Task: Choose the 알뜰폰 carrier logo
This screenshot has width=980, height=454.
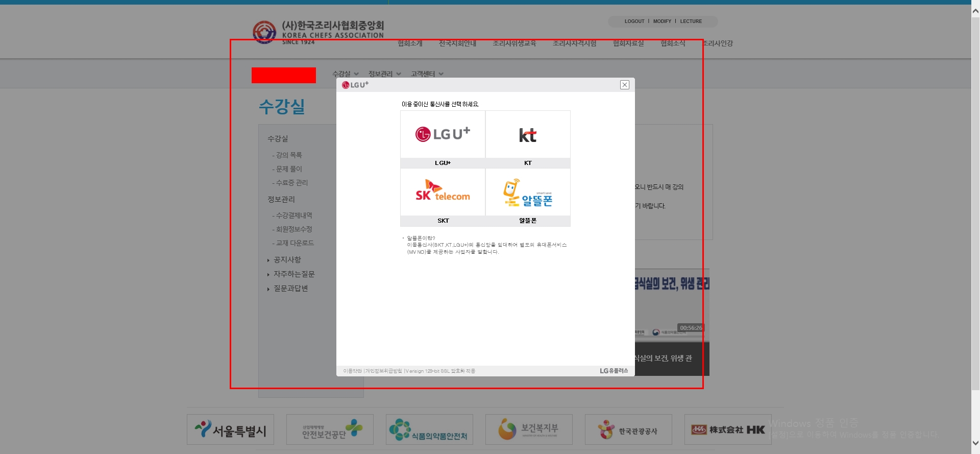Action: click(x=528, y=193)
